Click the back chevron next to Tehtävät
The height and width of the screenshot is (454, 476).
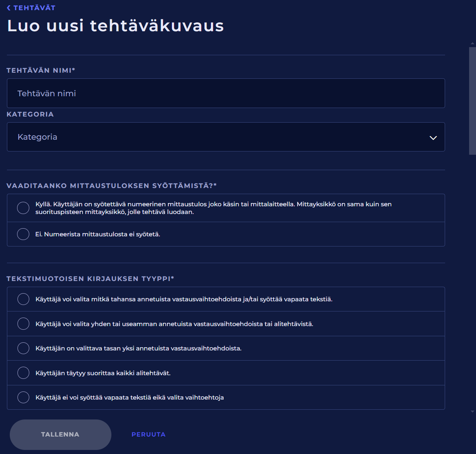click(9, 8)
